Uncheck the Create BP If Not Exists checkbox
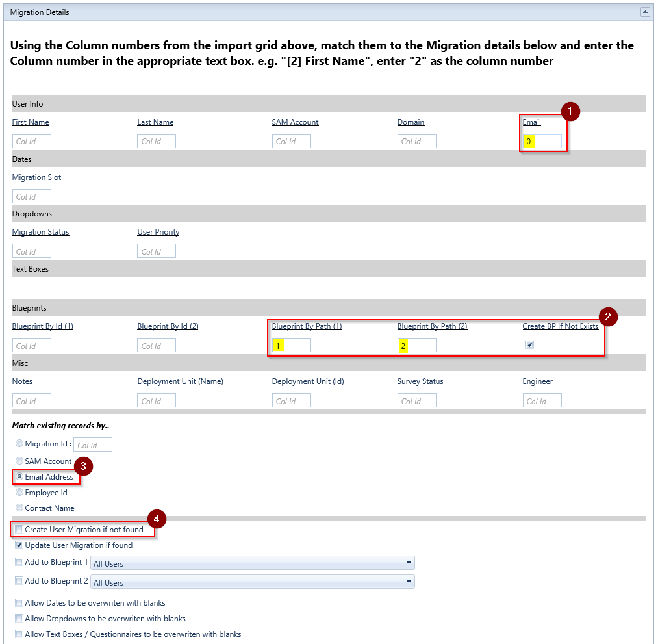Image resolution: width=658 pixels, height=644 pixels. [x=529, y=344]
